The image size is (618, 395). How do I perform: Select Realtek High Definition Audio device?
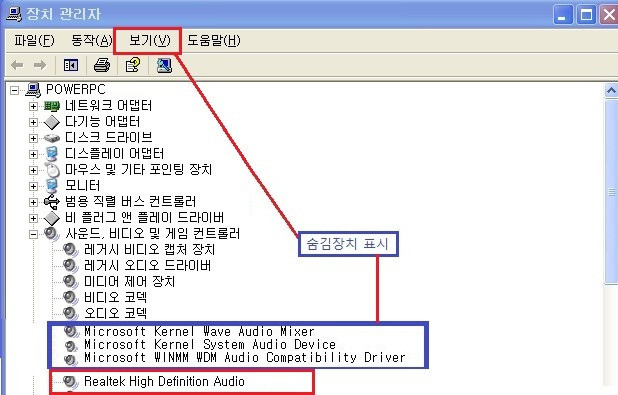164,381
